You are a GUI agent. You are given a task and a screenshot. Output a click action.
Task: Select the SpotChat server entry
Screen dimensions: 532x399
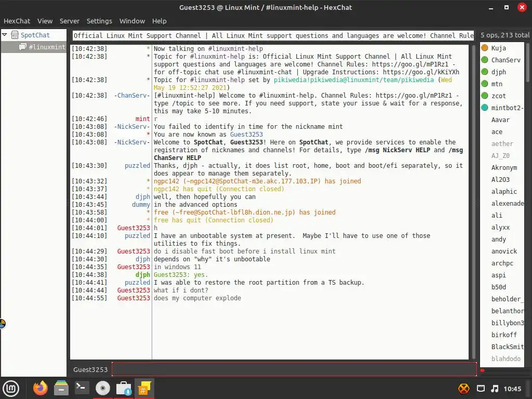point(35,35)
